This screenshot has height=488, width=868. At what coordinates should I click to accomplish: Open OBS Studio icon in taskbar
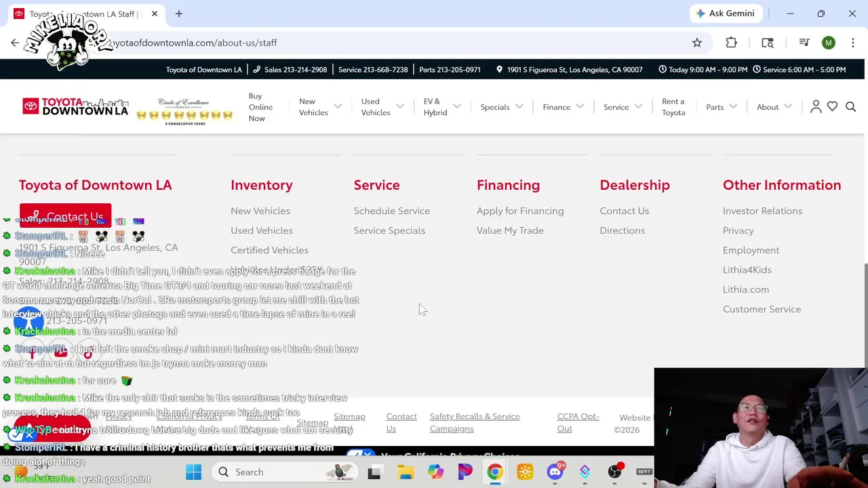click(614, 472)
